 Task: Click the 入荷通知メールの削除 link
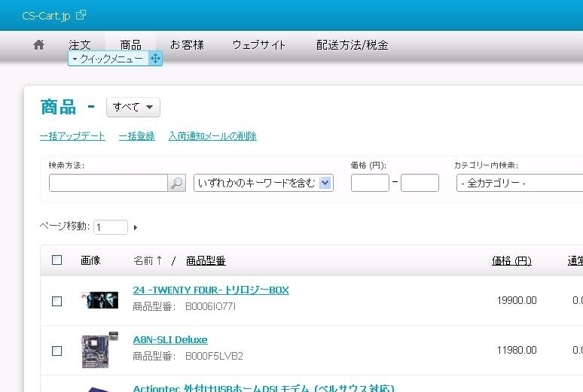coord(212,136)
